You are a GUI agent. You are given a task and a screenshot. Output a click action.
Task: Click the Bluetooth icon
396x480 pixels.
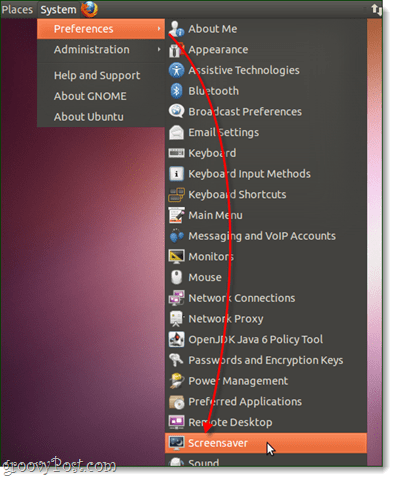(x=176, y=91)
